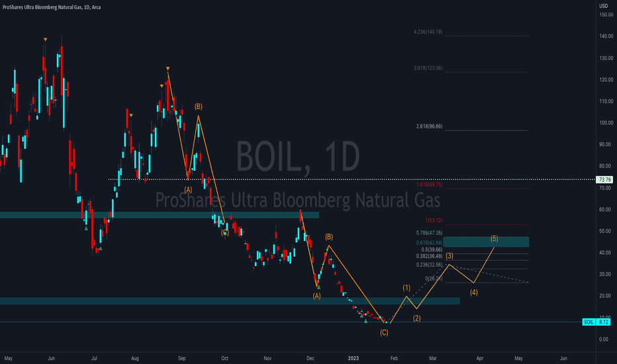
Task: Select the 4.236(140.19) Fibonacci level label
Action: (428, 32)
